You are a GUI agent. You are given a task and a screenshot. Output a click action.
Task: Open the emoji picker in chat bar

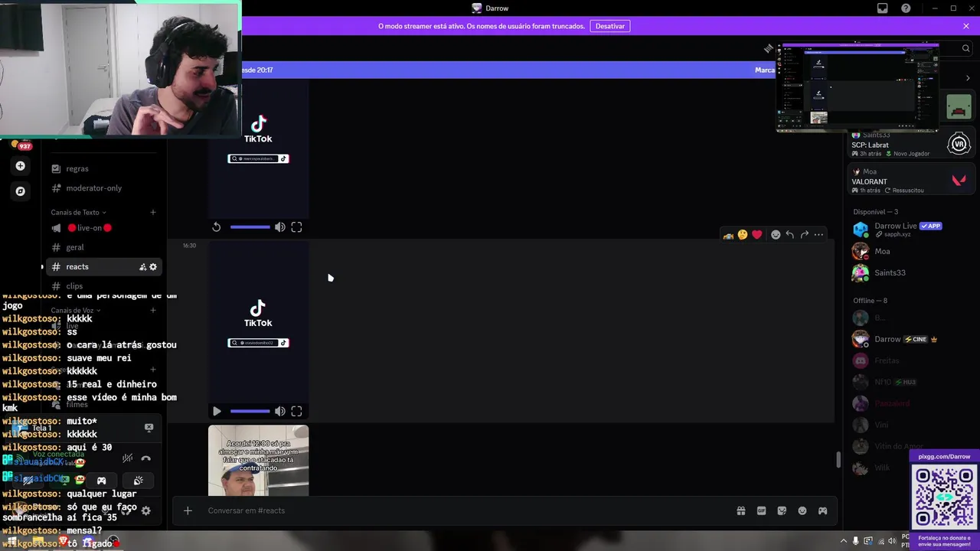[802, 510]
